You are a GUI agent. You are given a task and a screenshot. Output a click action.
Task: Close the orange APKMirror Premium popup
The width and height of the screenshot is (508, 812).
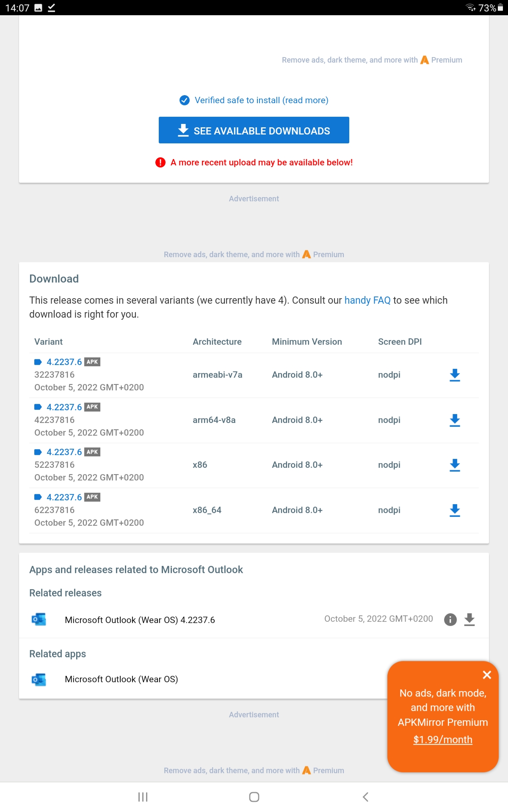point(487,675)
